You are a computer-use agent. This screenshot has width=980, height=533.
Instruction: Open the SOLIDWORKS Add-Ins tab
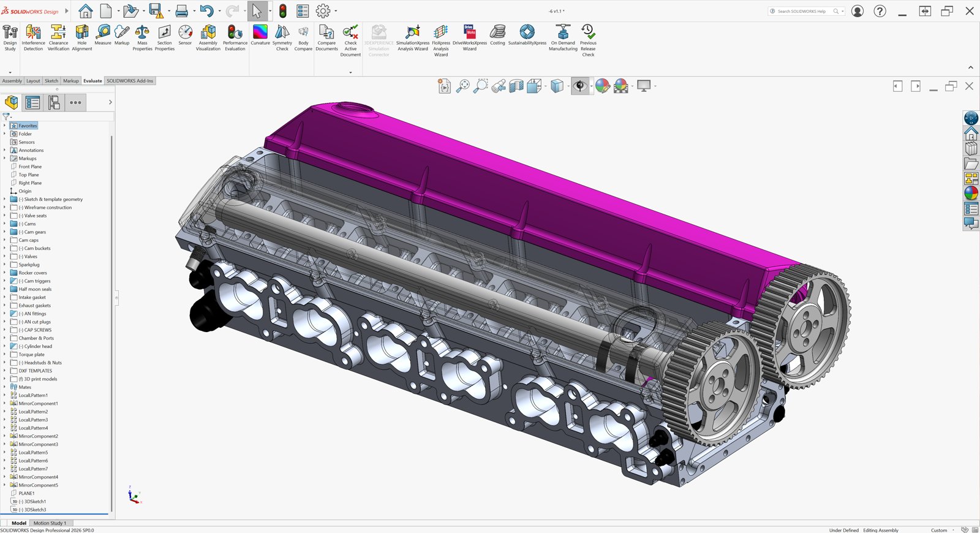click(130, 81)
